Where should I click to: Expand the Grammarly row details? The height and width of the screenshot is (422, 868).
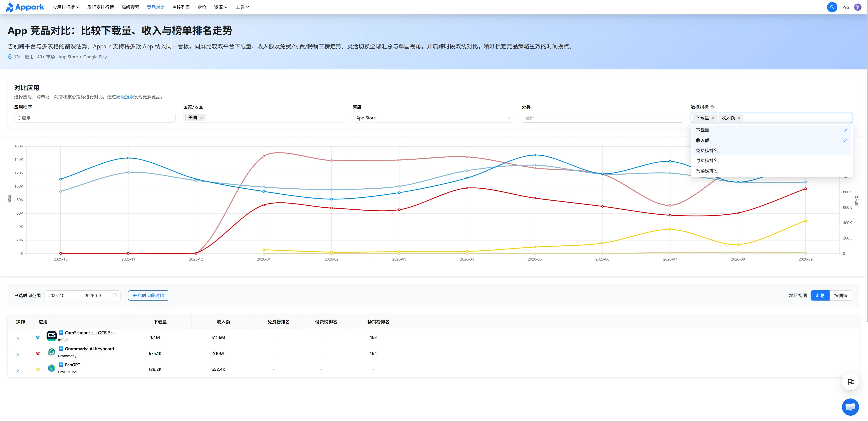tap(18, 354)
